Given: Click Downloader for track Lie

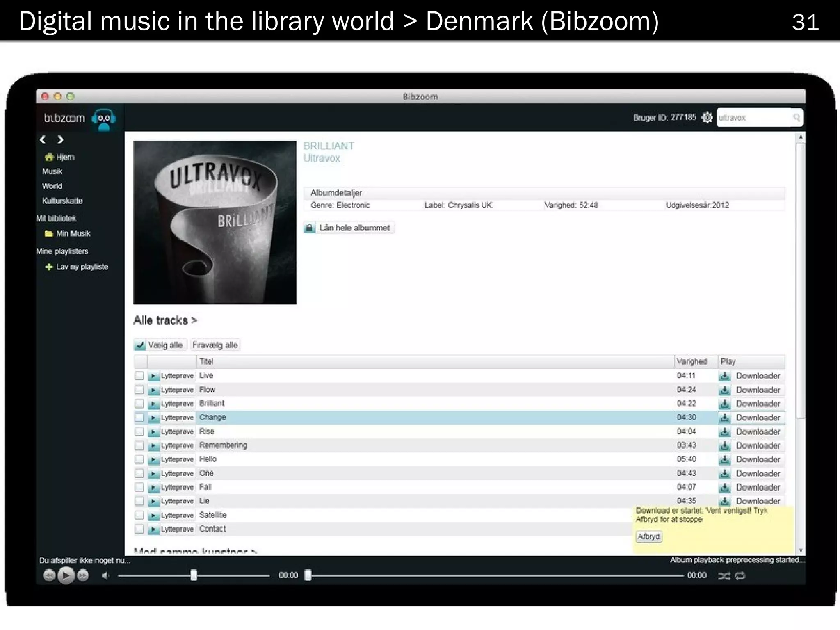Looking at the screenshot, I should coord(758,502).
